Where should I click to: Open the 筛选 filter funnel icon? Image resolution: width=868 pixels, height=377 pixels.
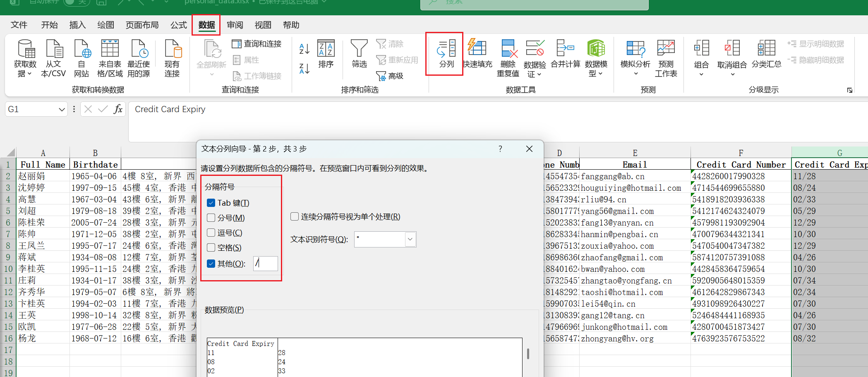click(359, 48)
